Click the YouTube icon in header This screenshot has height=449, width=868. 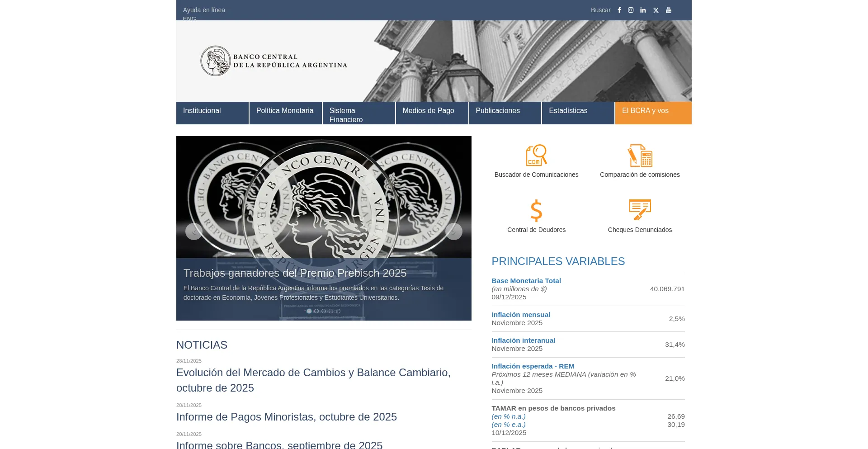pyautogui.click(x=669, y=10)
